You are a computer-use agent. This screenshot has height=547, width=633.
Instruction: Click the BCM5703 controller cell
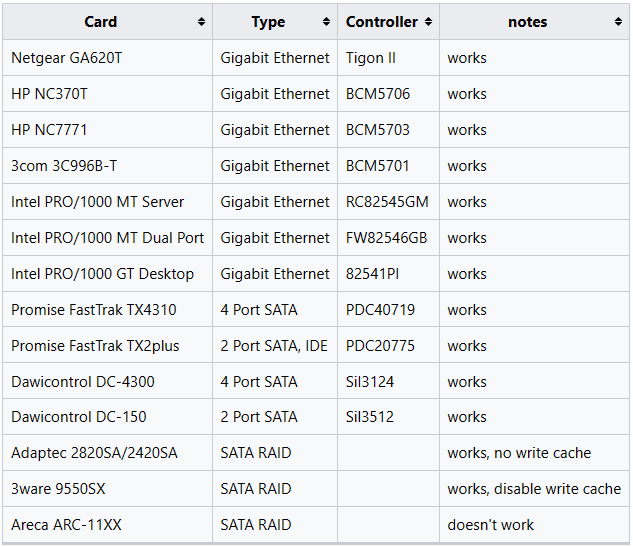tap(388, 130)
